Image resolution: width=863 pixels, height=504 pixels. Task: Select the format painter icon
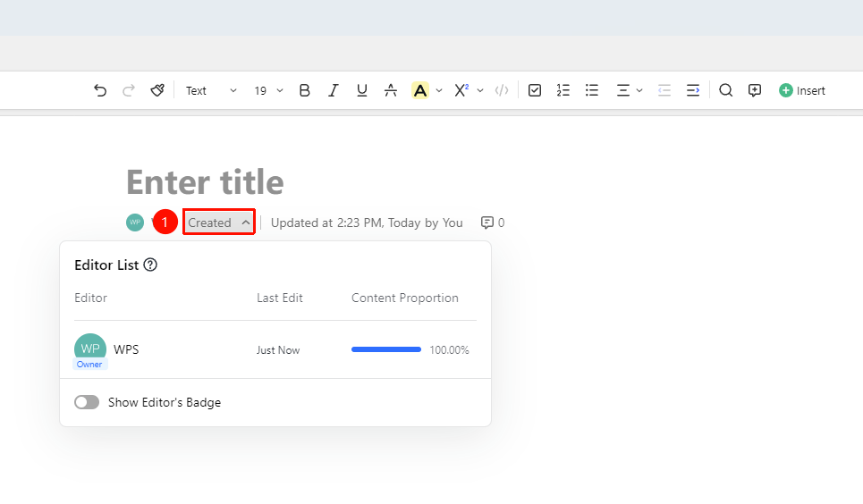click(x=157, y=90)
